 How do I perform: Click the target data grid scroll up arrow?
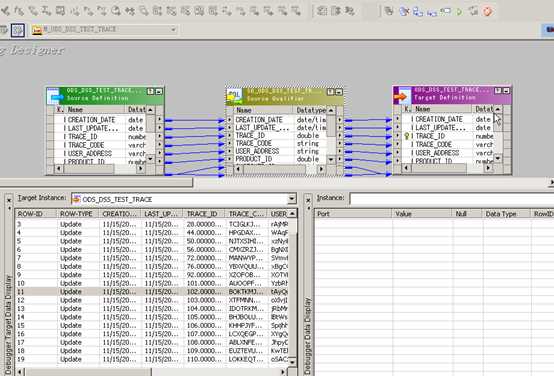tap(293, 213)
